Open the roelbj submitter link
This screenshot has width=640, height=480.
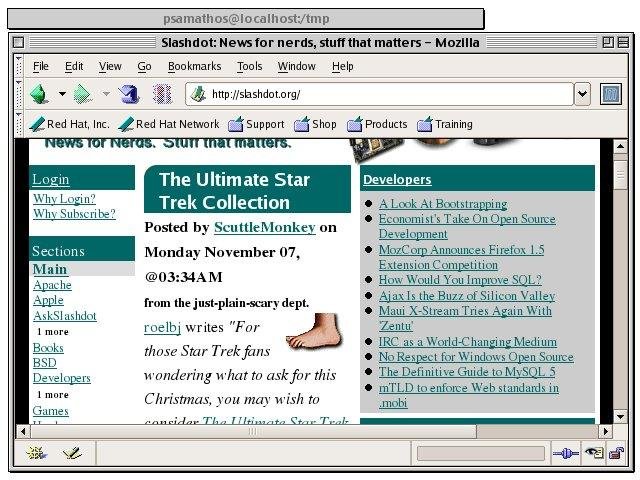[x=162, y=327]
